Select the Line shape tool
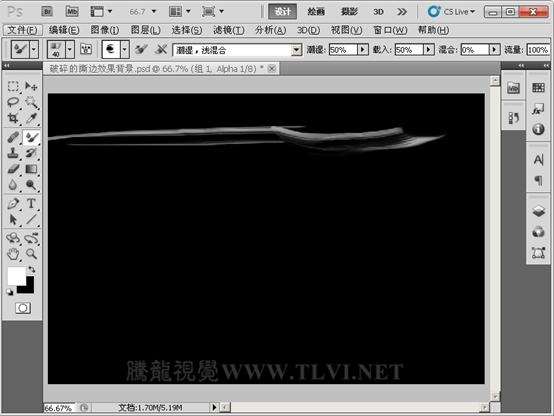The height and width of the screenshot is (416, 554). tap(31, 219)
